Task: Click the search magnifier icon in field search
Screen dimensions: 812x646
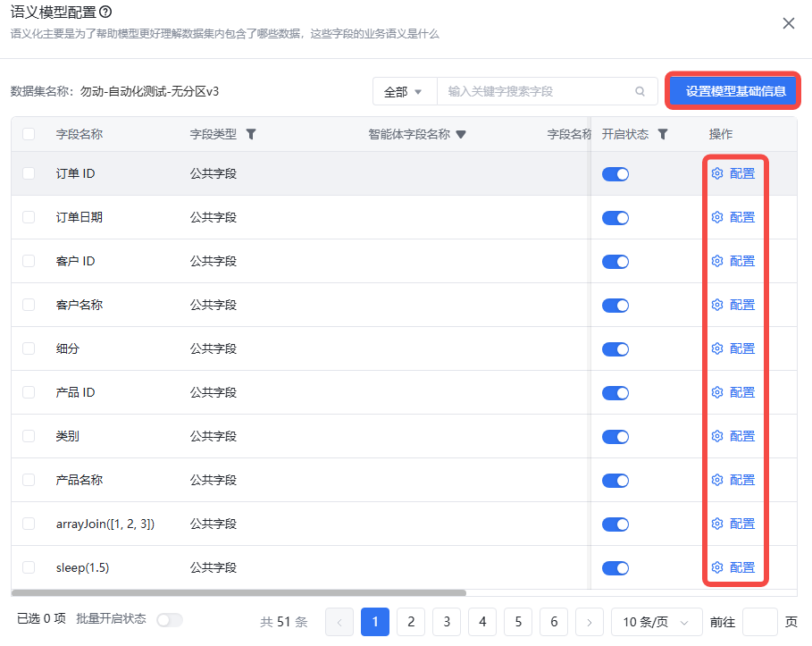Action: (x=640, y=91)
